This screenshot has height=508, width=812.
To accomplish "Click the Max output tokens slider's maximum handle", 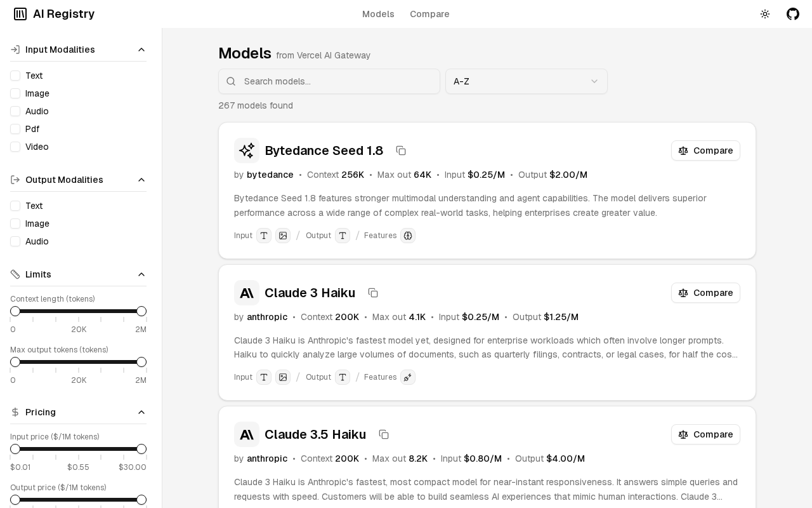I will (x=141, y=362).
